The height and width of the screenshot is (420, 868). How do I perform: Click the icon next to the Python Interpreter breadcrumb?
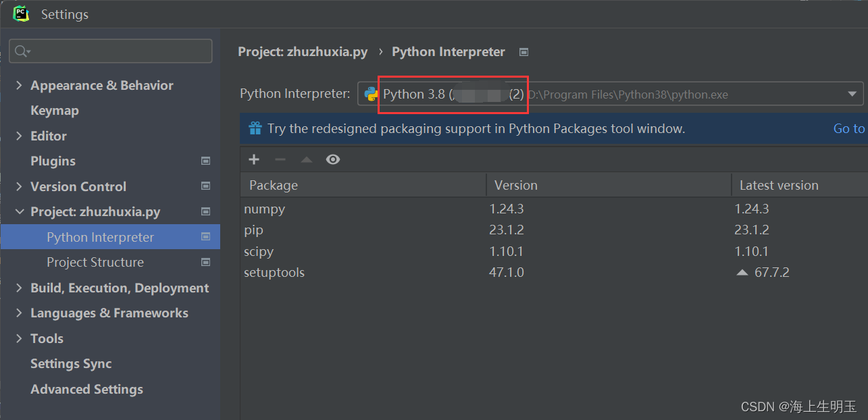click(x=524, y=52)
